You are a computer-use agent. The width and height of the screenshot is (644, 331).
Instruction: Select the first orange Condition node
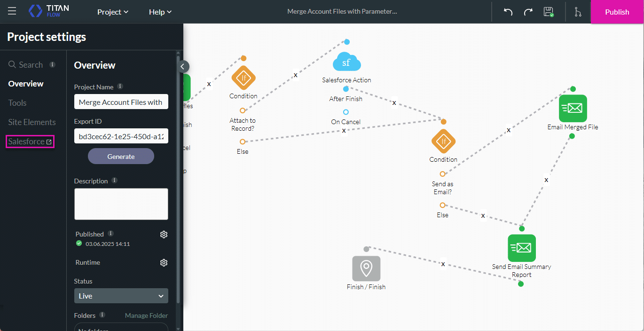[x=243, y=78]
